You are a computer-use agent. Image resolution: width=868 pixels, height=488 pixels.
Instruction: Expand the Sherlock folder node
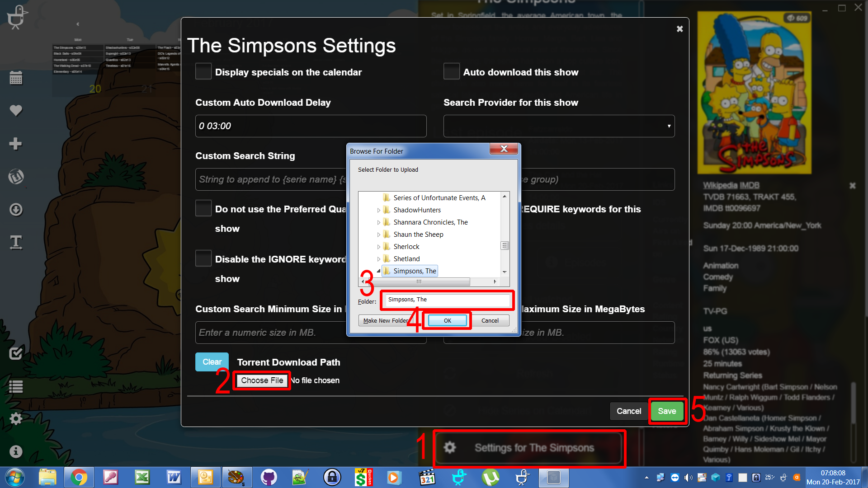(379, 247)
